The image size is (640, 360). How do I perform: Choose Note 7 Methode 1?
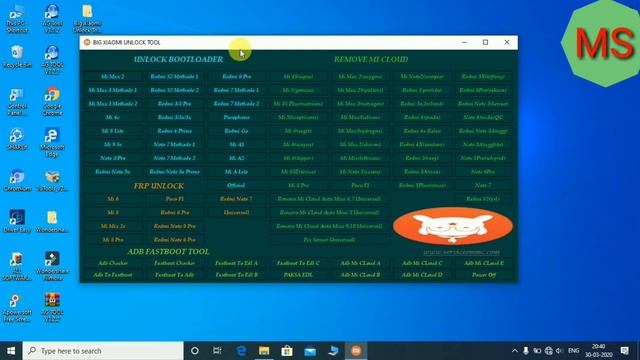(174, 144)
